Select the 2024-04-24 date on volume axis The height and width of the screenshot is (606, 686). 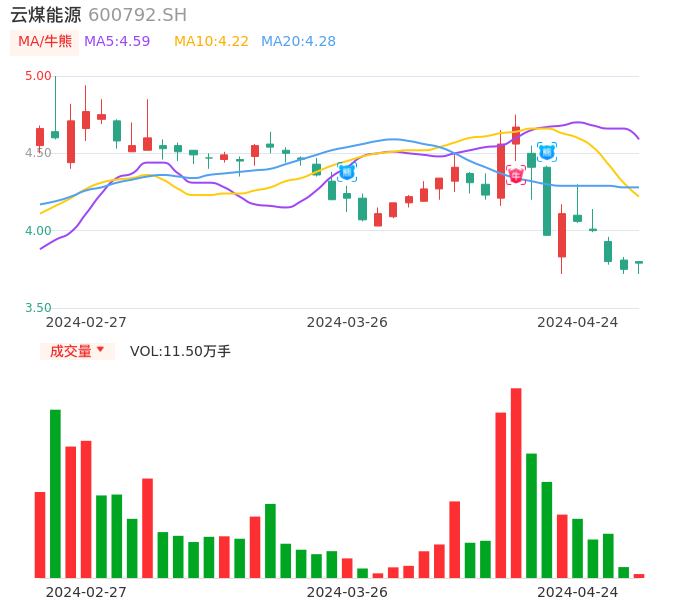(578, 591)
